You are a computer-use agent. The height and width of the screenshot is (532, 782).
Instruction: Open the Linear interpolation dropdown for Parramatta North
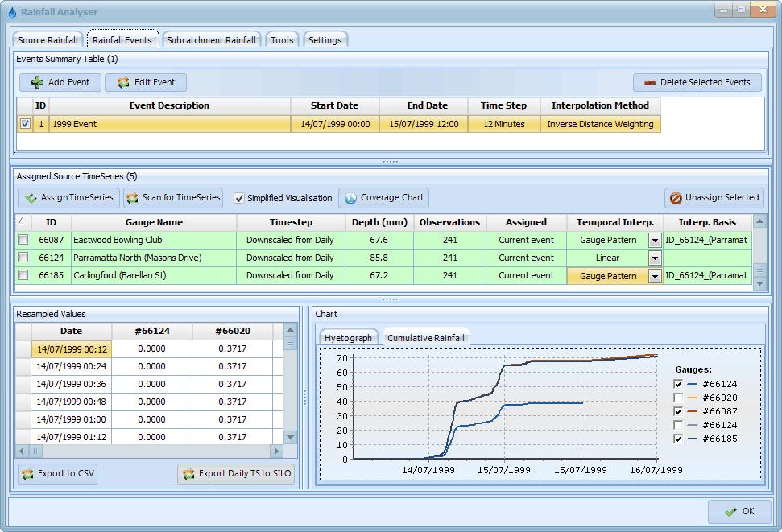pos(655,258)
